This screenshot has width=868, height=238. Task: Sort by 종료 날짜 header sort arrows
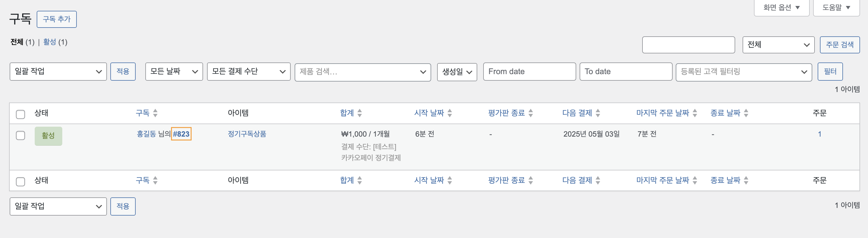coord(746,113)
